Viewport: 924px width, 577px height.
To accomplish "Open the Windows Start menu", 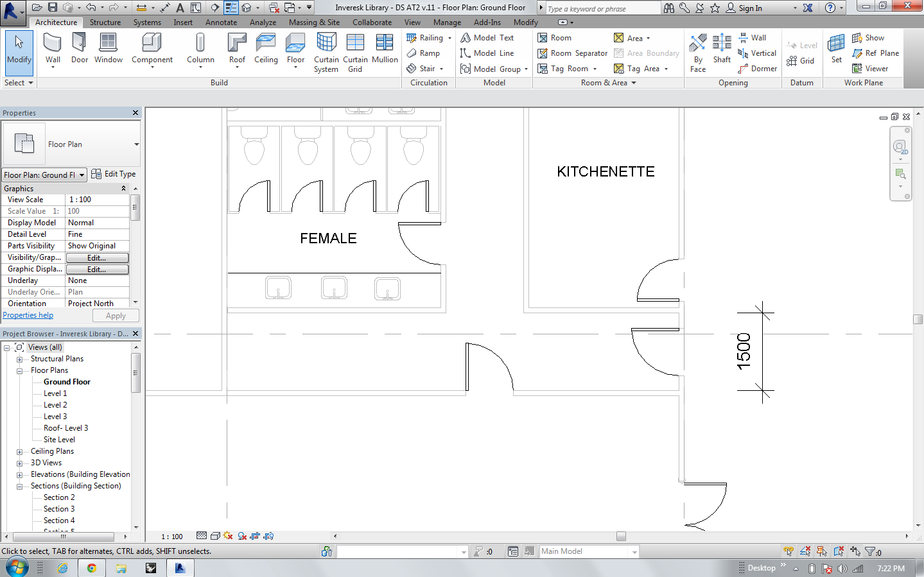I will [x=17, y=568].
